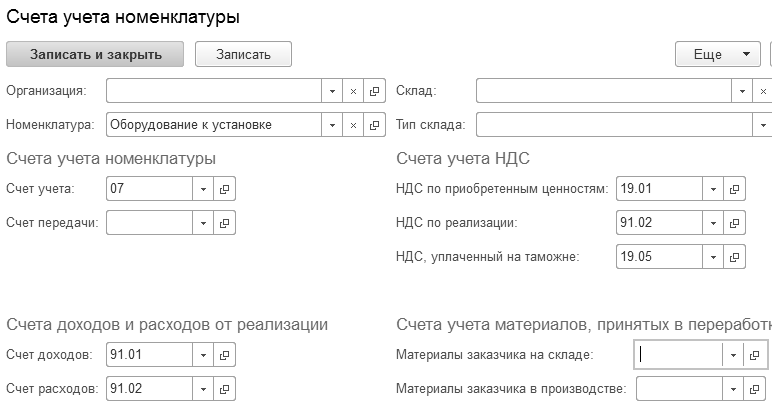This screenshot has height=410, width=772.
Task: Open account 19.05 customs VAT open icon
Action: (735, 256)
